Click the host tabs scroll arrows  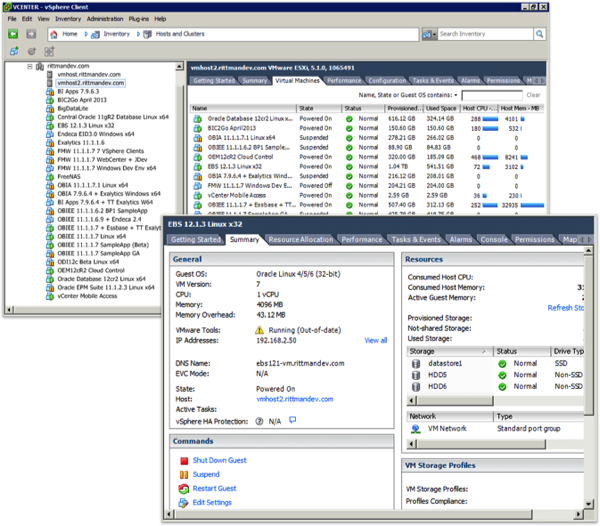pos(540,81)
